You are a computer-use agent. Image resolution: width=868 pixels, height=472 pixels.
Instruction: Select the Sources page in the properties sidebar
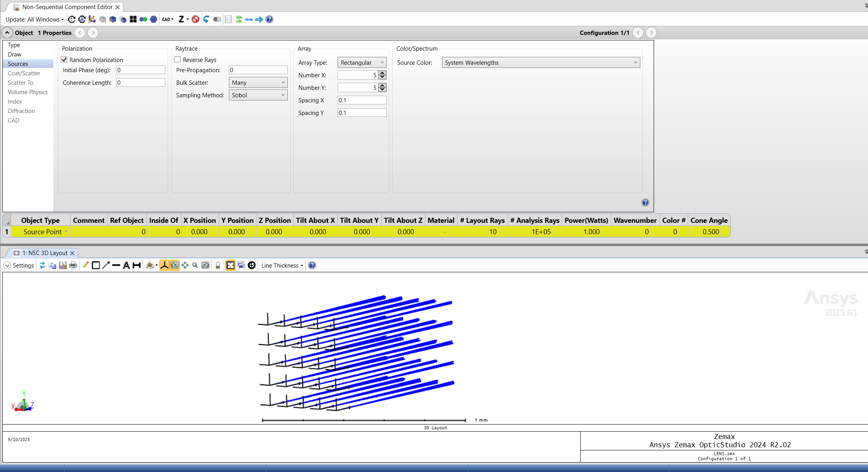pos(17,64)
